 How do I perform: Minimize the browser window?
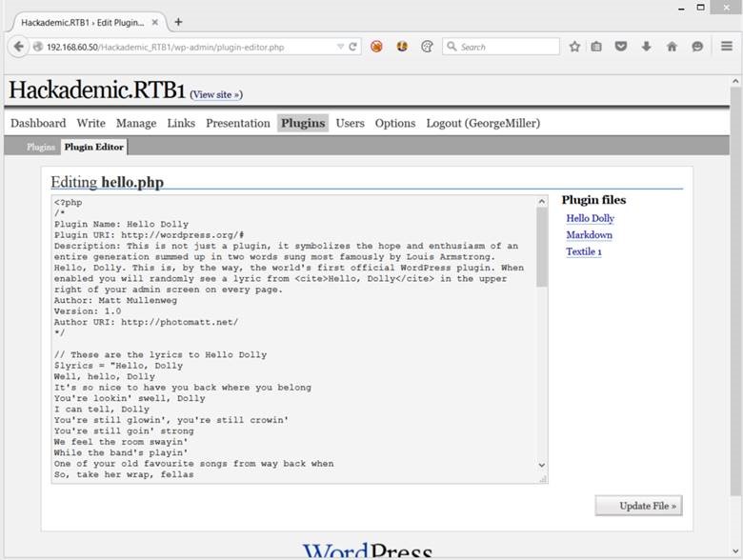click(681, 8)
